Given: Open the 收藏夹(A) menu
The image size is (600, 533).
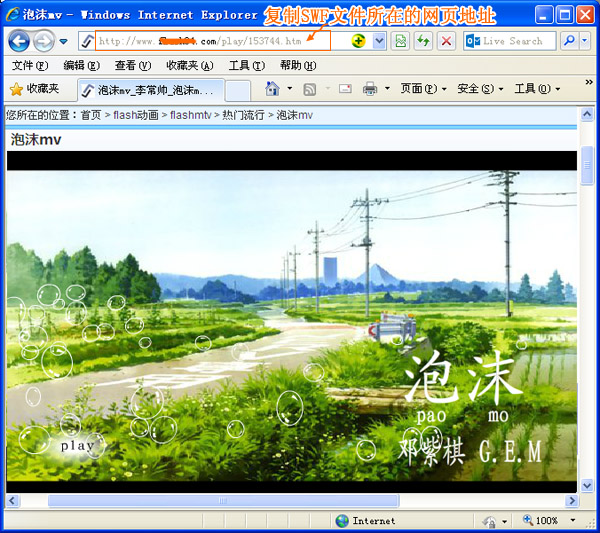Looking at the screenshot, I should [x=189, y=66].
